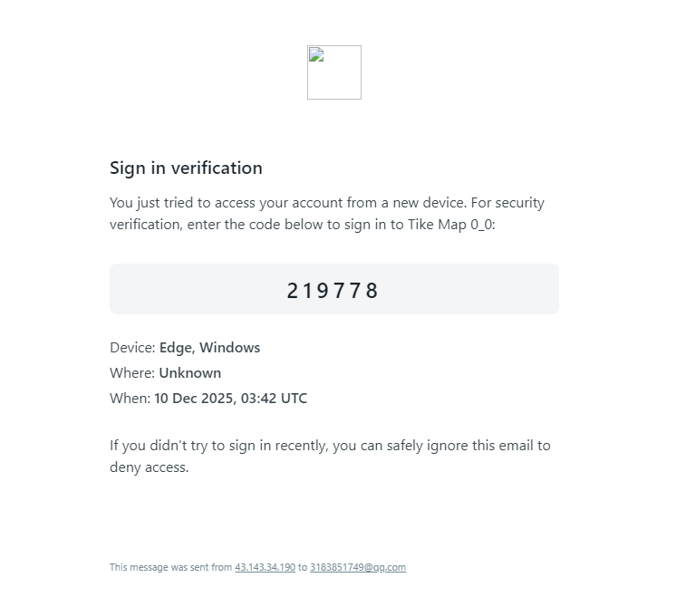
Task: Click the verification code 219778
Action: 333,291
